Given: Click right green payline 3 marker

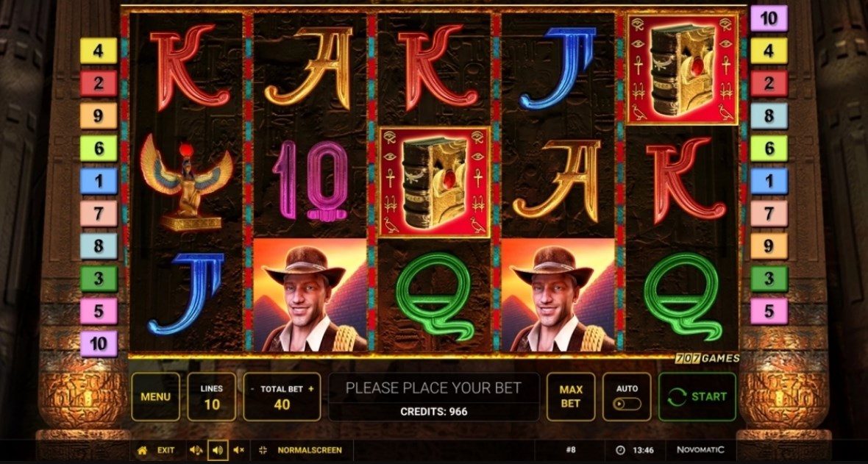Looking at the screenshot, I should (x=769, y=279).
